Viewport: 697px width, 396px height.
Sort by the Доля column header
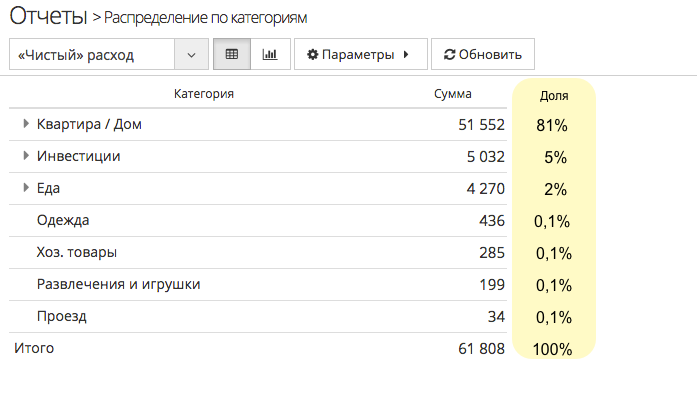(x=554, y=96)
